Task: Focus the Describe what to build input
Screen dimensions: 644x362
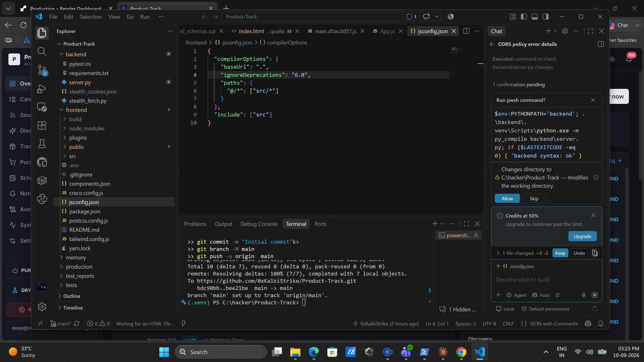Action: coord(546,280)
